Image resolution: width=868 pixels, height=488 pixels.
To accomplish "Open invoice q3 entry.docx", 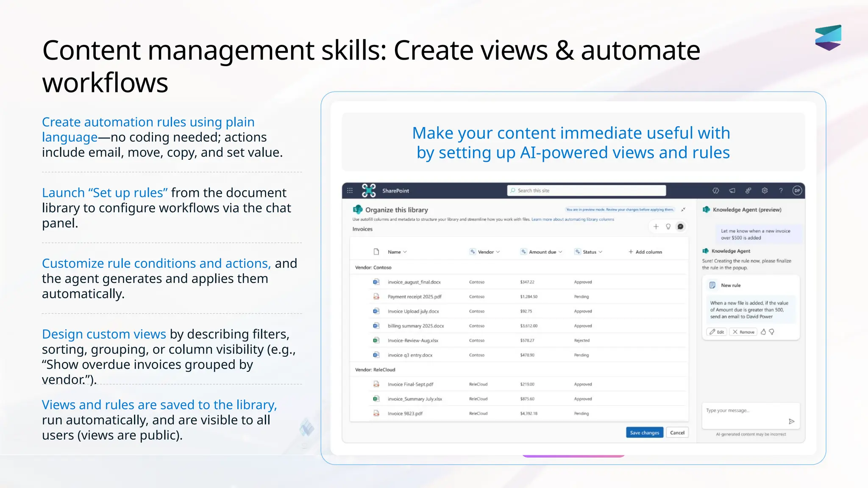I will [x=410, y=355].
